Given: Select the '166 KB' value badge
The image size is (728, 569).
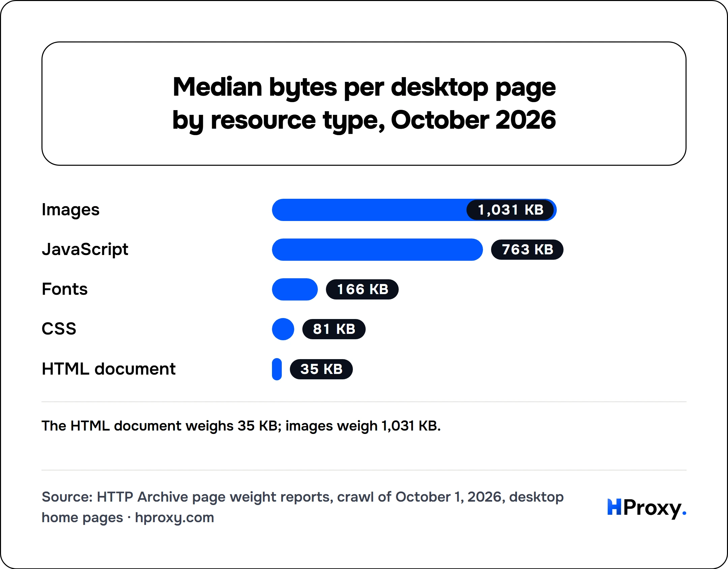Looking at the screenshot, I should point(362,289).
